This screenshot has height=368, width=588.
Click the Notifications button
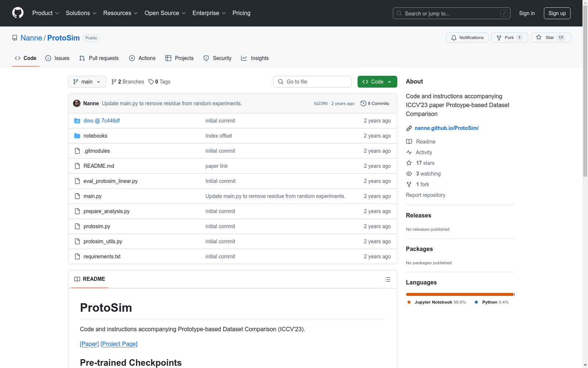[467, 38]
